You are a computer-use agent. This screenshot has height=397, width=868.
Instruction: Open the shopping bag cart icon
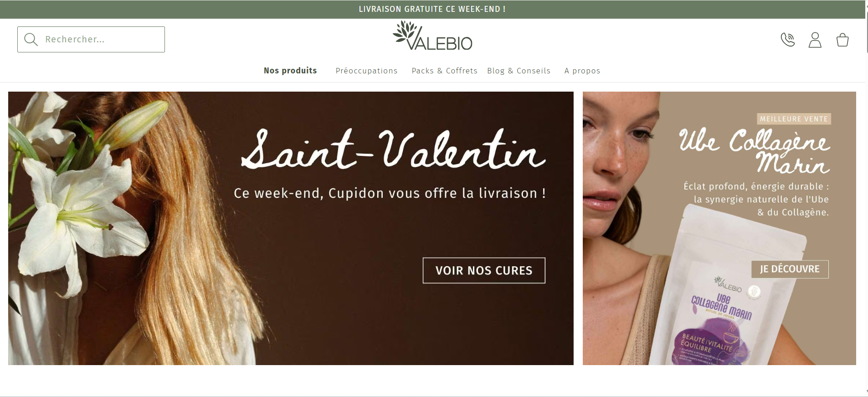coord(842,40)
